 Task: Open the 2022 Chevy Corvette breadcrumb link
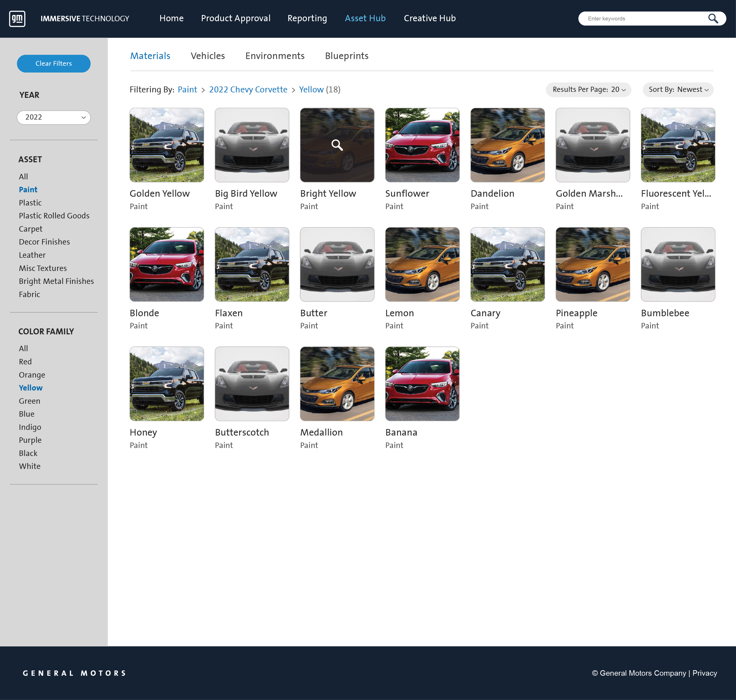pos(248,90)
